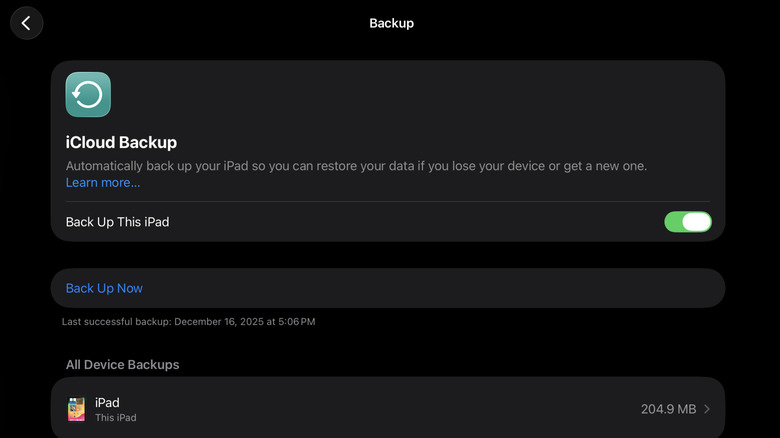780x438 pixels.
Task: Start backup with Back Up Now
Action: (x=104, y=288)
